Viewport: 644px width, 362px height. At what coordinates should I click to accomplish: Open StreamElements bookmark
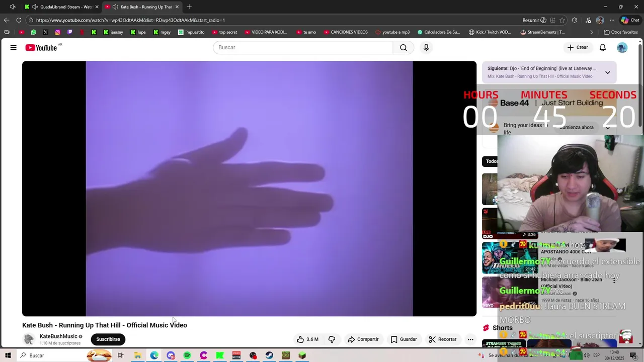coord(542,32)
